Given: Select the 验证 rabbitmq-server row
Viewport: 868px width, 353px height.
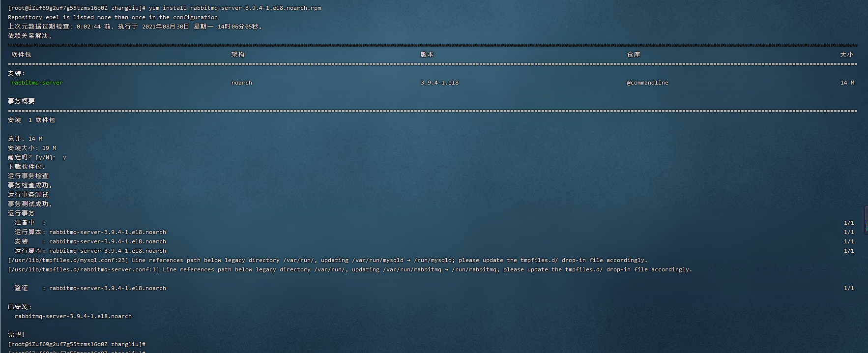Looking at the screenshot, I should coord(90,288).
